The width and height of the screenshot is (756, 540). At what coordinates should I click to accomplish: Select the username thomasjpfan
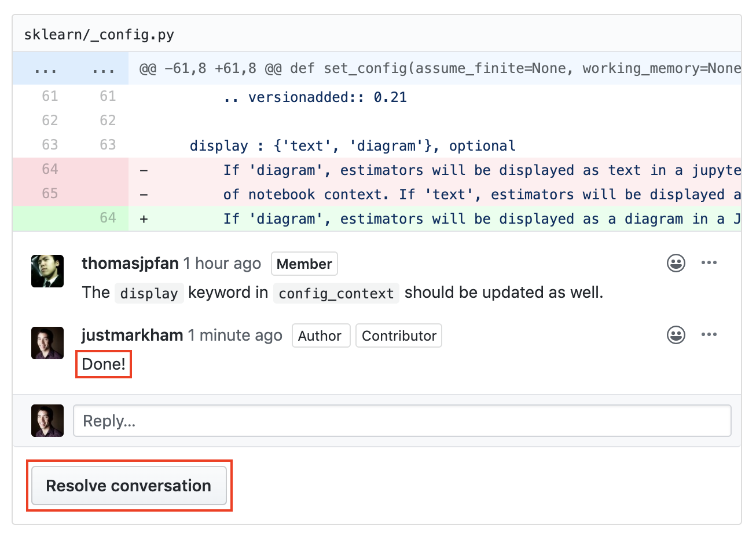[130, 263]
